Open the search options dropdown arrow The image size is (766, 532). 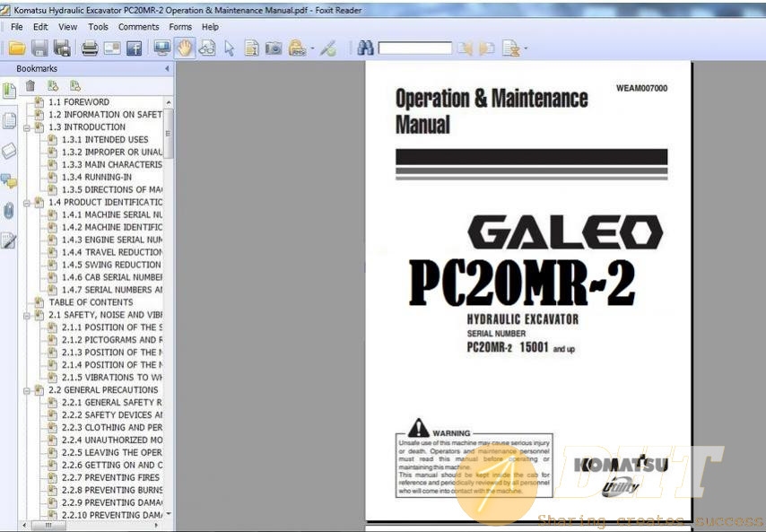526,48
